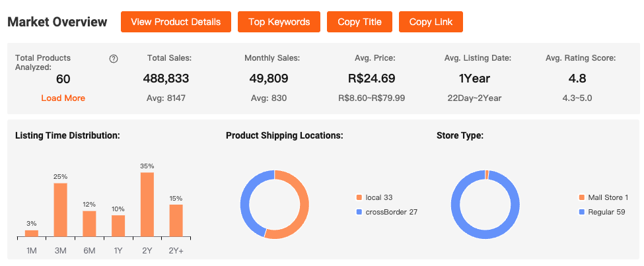Image resolution: width=644 pixels, height=266 pixels.
Task: Toggle the Regular store legend swatch
Action: pyautogui.click(x=582, y=212)
